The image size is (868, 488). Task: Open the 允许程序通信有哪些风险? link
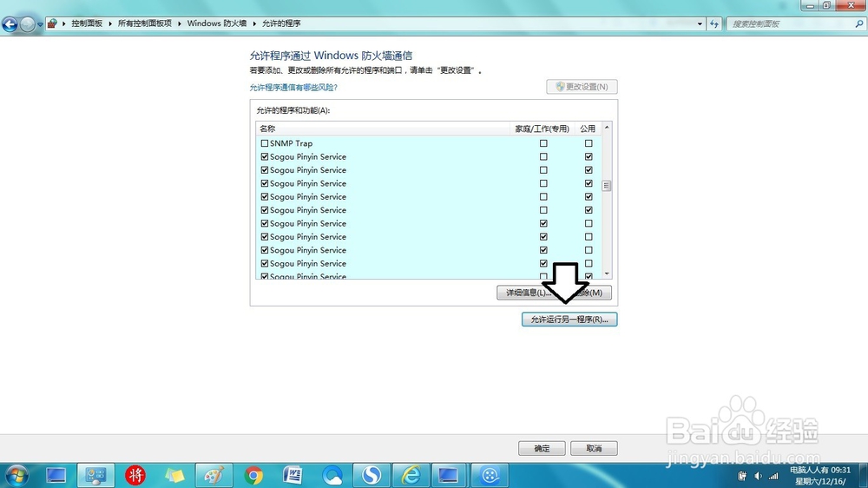[x=293, y=87]
